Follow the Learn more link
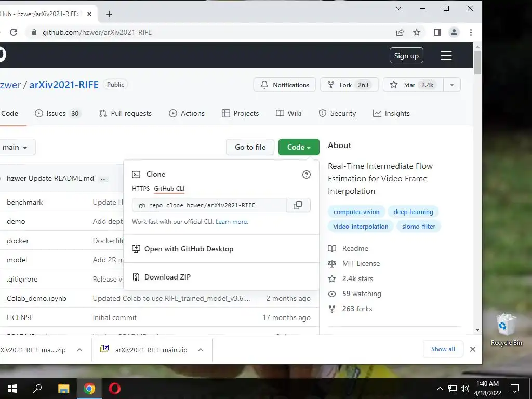 (x=232, y=222)
